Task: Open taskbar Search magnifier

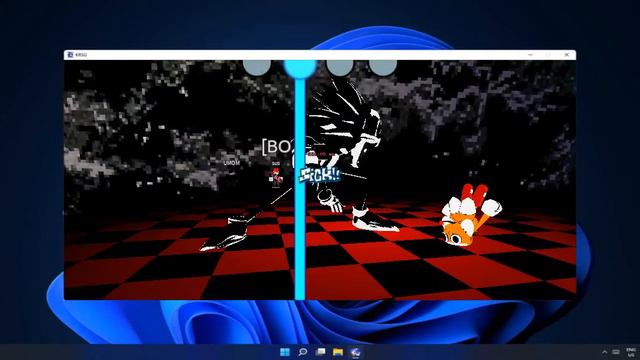Action: pyautogui.click(x=302, y=352)
